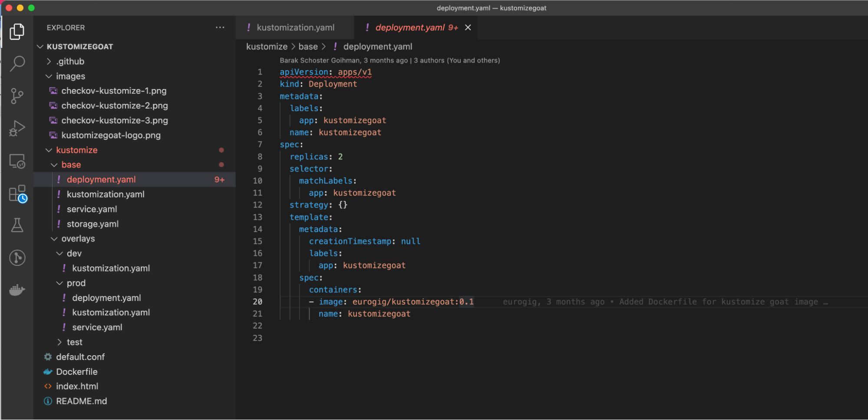Select deployment.yaml in base folder
Screen dimensions: 868x420
coord(135,179)
